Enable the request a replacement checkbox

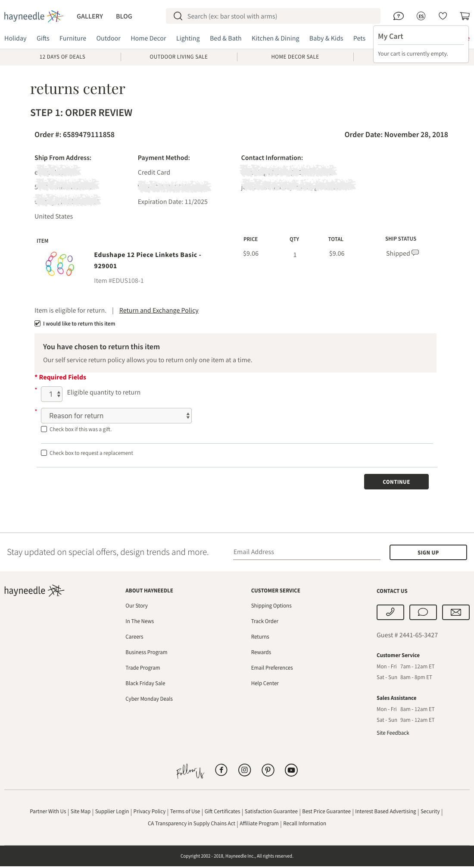click(x=44, y=452)
